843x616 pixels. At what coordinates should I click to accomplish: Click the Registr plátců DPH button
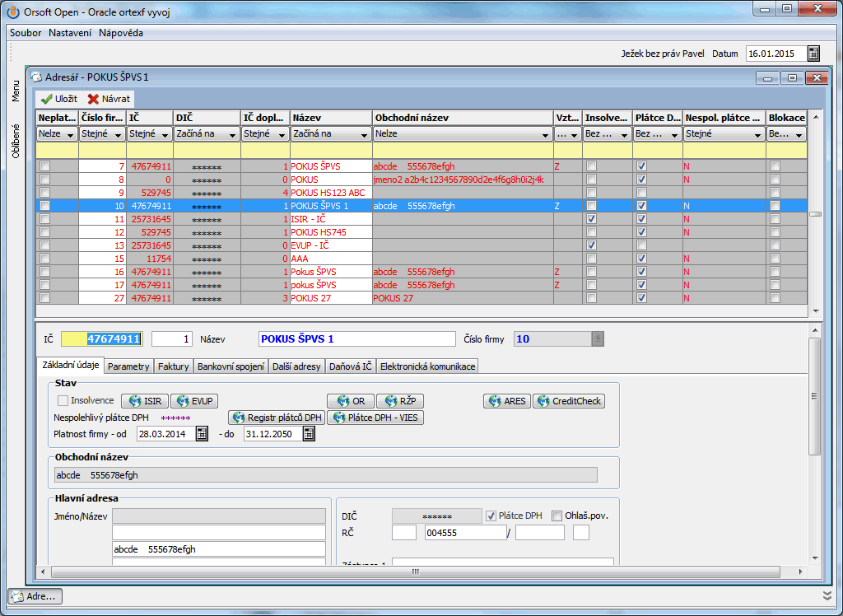276,418
